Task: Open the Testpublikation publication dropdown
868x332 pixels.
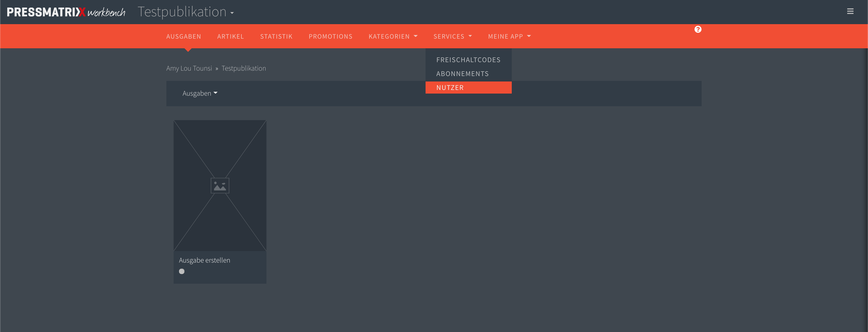Action: (x=186, y=12)
